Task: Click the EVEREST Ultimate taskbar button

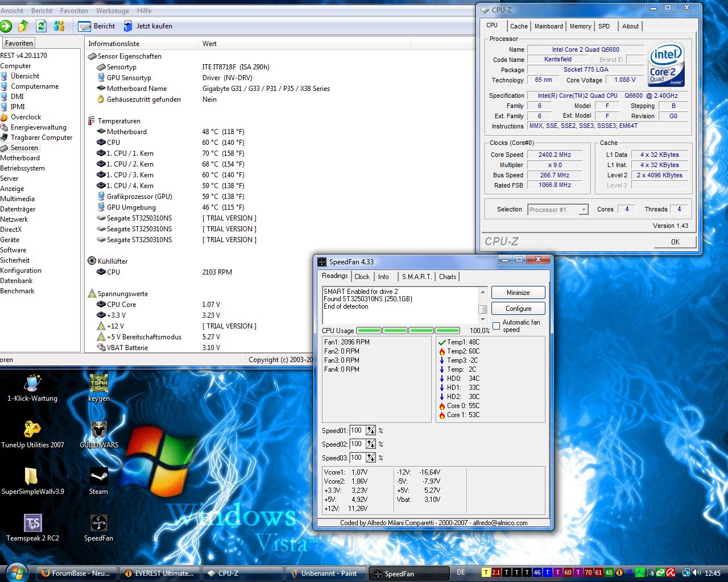Action: click(x=161, y=573)
